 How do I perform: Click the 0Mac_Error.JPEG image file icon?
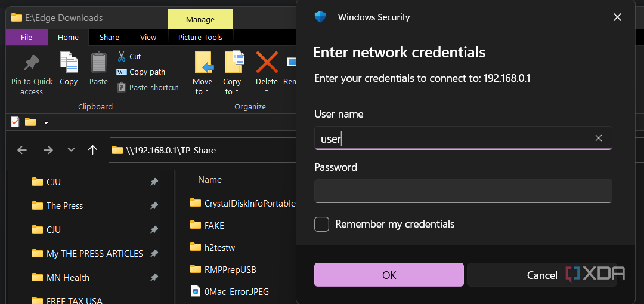point(196,291)
